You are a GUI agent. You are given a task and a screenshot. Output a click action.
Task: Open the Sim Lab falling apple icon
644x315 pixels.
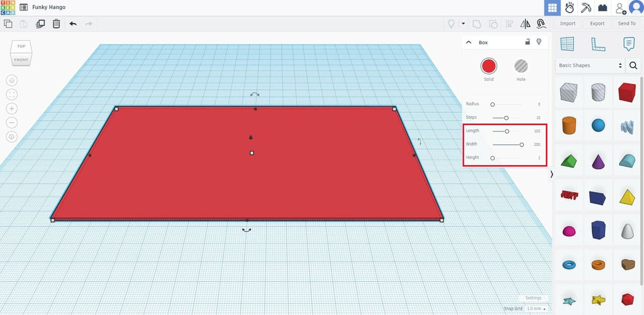pos(569,8)
